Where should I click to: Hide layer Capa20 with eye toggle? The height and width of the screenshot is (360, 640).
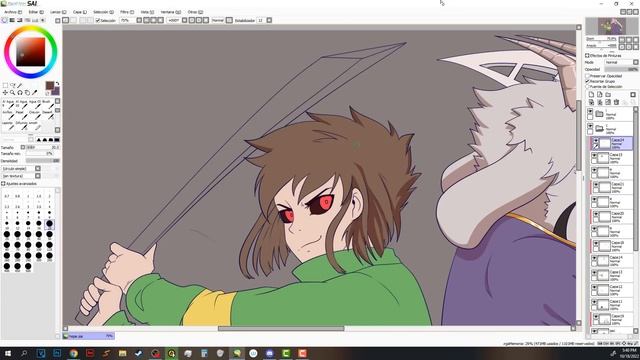point(596,214)
